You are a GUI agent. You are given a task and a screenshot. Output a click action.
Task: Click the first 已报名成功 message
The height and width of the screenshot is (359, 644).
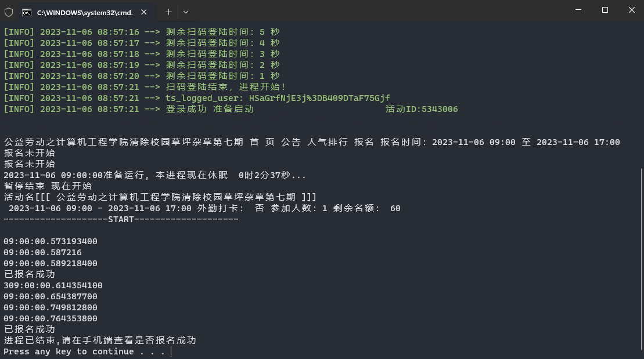30,274
